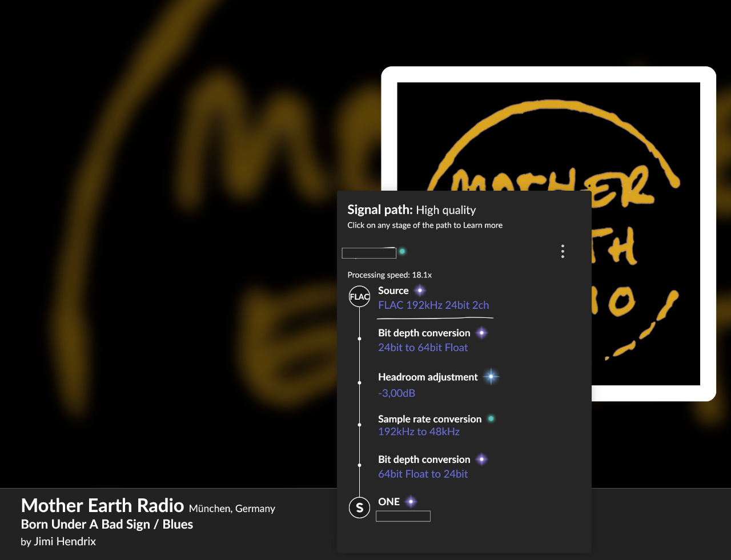Click the green dot beside the device name box
This screenshot has height=560, width=731.
click(x=402, y=252)
